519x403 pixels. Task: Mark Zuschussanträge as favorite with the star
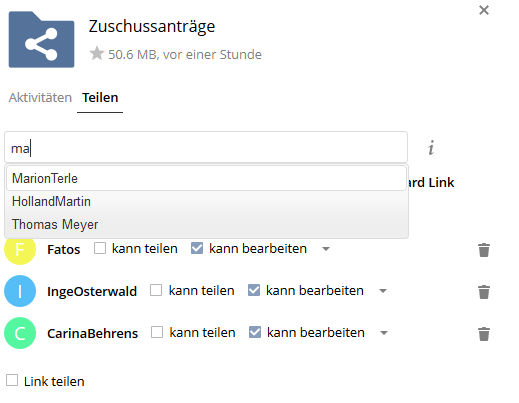pyautogui.click(x=97, y=54)
